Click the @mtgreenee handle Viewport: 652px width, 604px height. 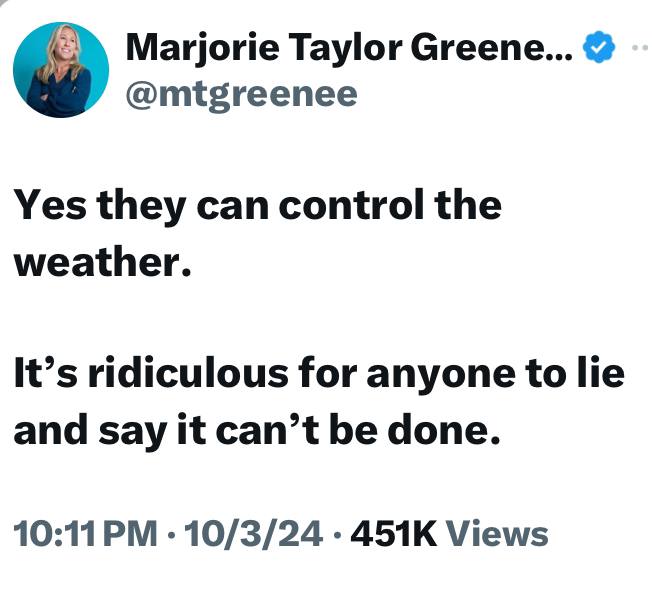(x=239, y=94)
